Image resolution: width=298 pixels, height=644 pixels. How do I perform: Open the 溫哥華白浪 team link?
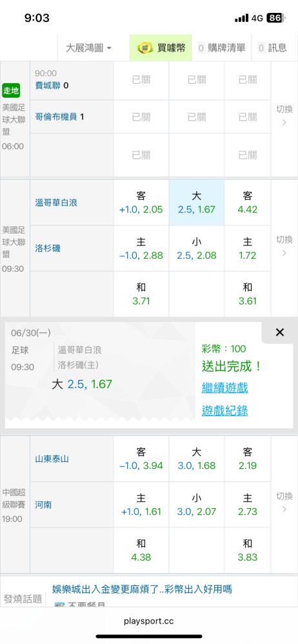tap(56, 202)
